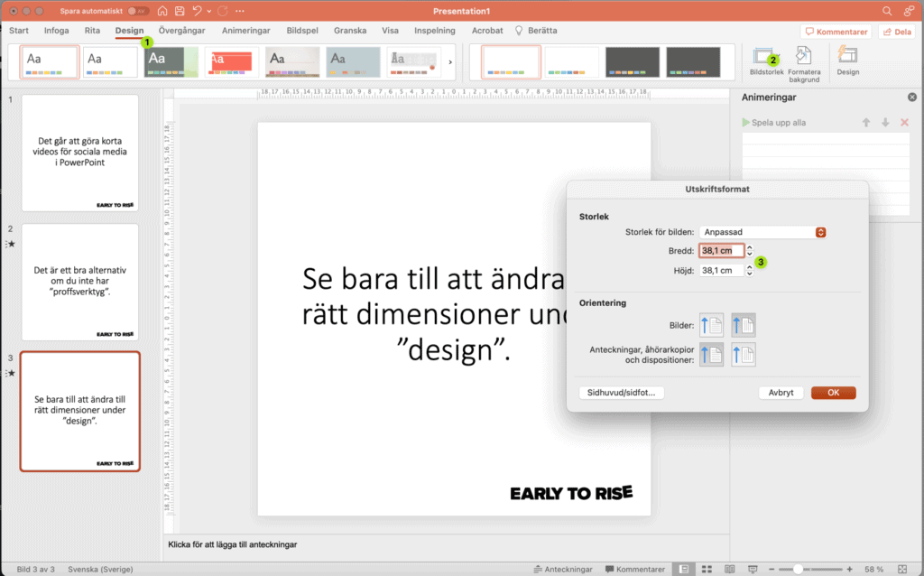Click the Bredd stepper arrows
Image resolution: width=924 pixels, height=576 pixels.
click(x=750, y=251)
